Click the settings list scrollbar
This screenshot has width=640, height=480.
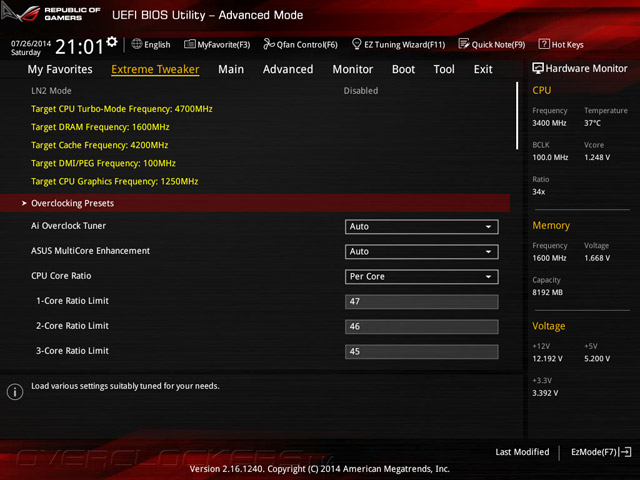[517, 116]
